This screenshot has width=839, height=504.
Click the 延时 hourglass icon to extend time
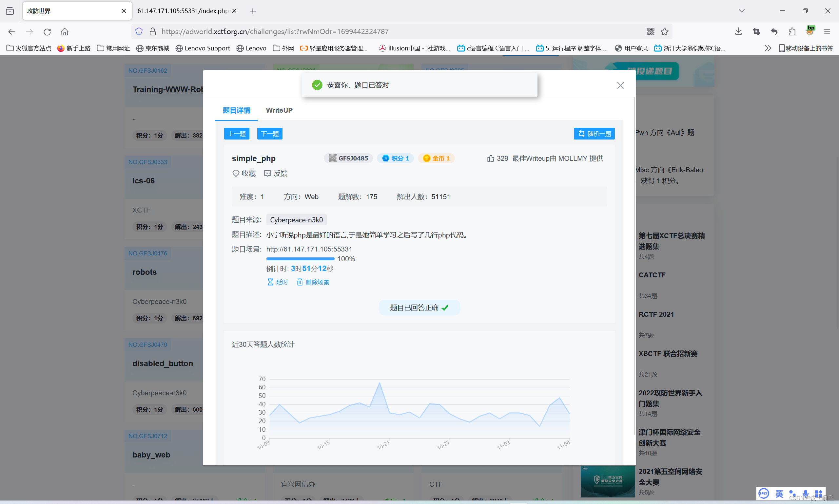coord(270,282)
